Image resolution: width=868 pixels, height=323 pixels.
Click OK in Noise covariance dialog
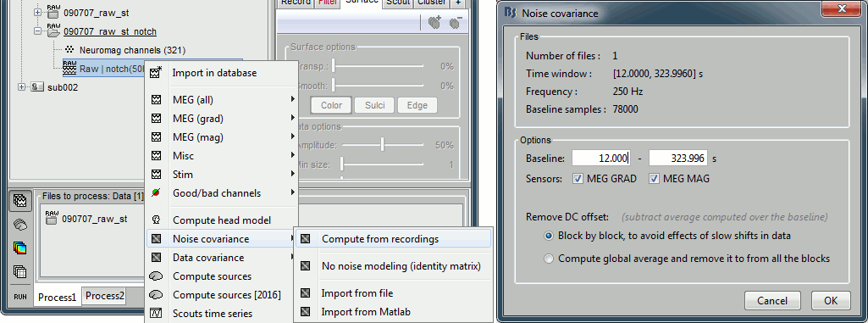[x=831, y=301]
